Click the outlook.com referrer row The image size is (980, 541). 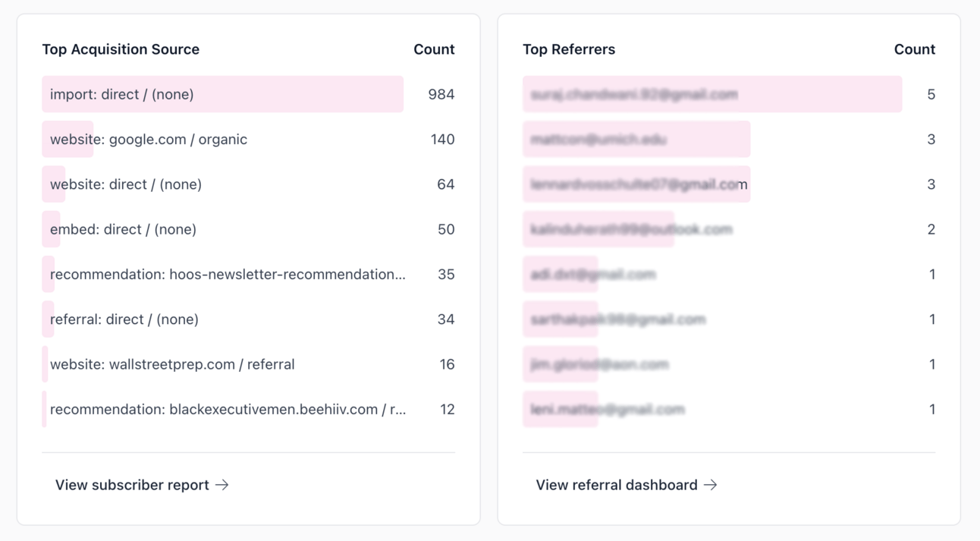[729, 229]
